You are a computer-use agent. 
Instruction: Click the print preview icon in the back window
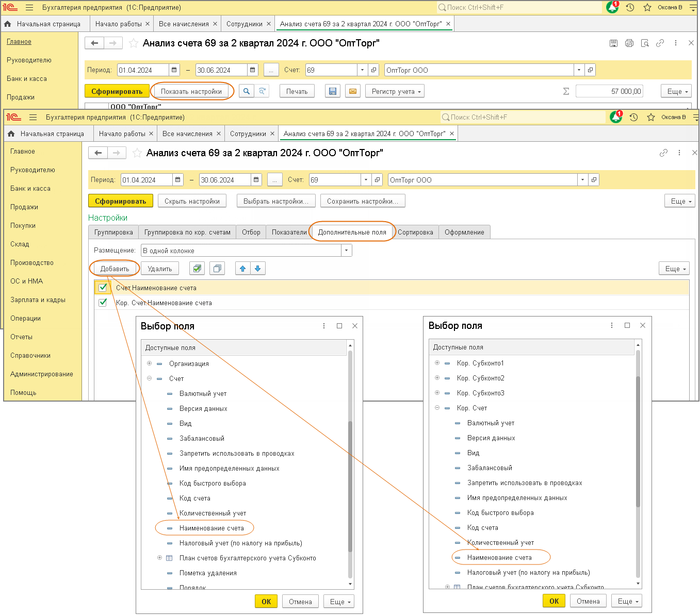645,43
